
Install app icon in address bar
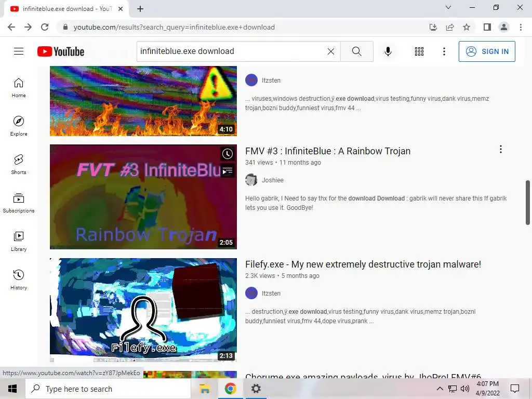coord(433,27)
